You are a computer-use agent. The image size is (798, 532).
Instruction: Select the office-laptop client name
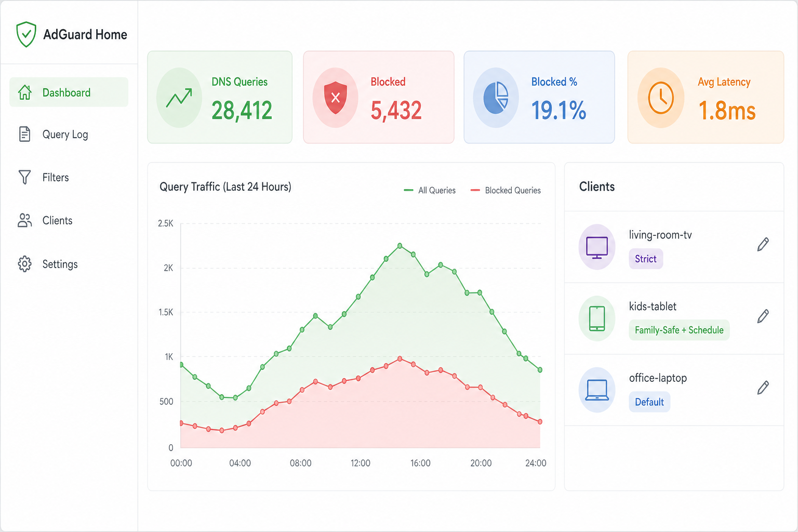658,378
